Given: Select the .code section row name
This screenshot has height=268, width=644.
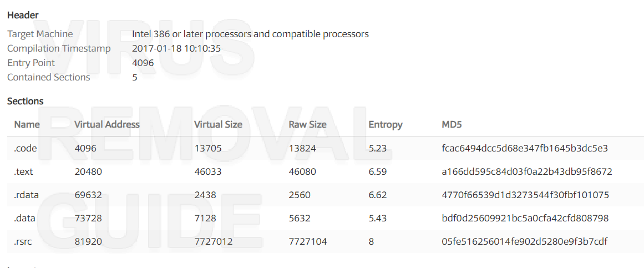Looking at the screenshot, I should coord(26,148).
